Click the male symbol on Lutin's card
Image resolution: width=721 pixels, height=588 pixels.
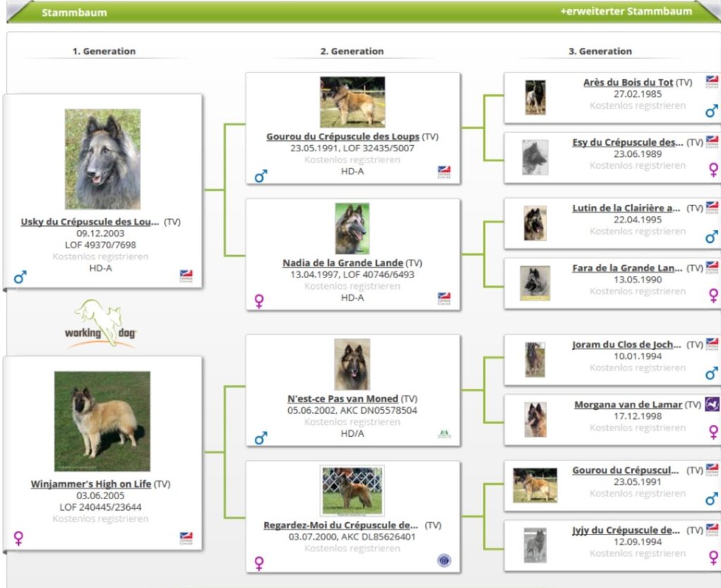(x=712, y=237)
